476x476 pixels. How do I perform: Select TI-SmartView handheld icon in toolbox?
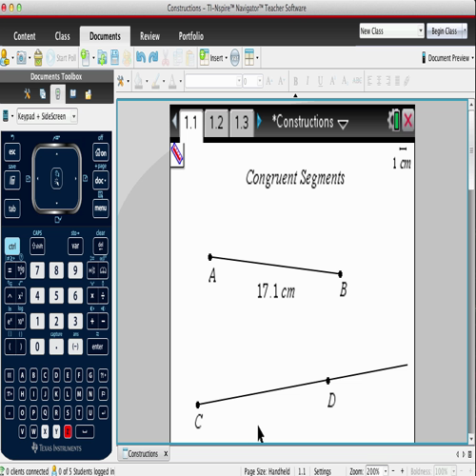point(58,94)
